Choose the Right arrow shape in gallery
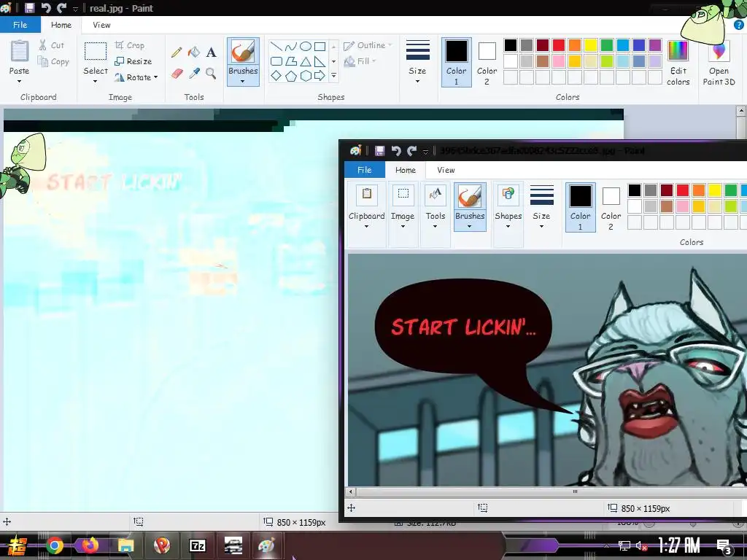 tap(320, 76)
